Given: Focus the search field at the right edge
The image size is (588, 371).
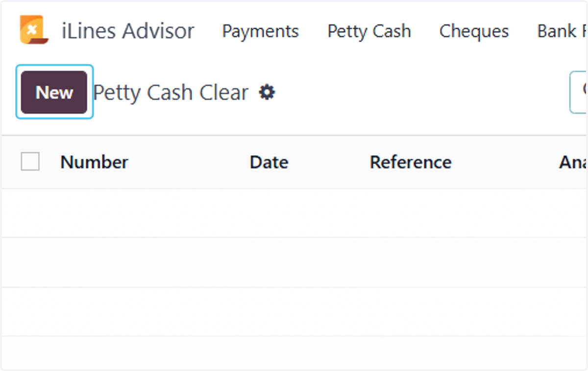Looking at the screenshot, I should click(578, 92).
